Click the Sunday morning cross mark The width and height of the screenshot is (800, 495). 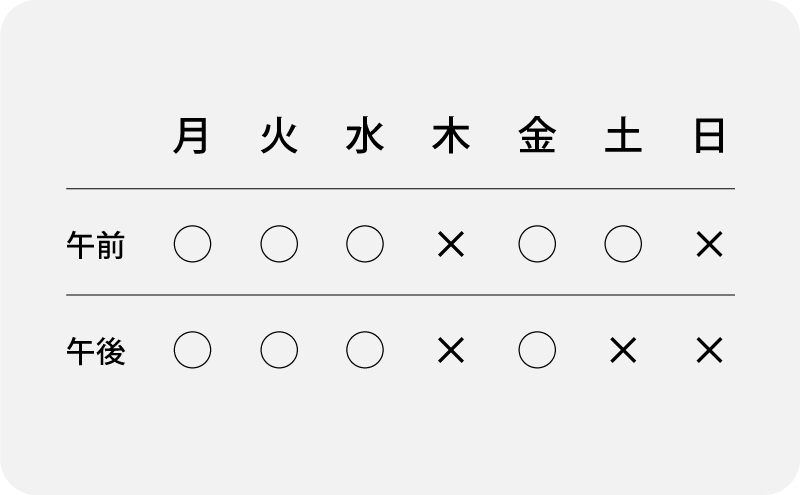709,244
